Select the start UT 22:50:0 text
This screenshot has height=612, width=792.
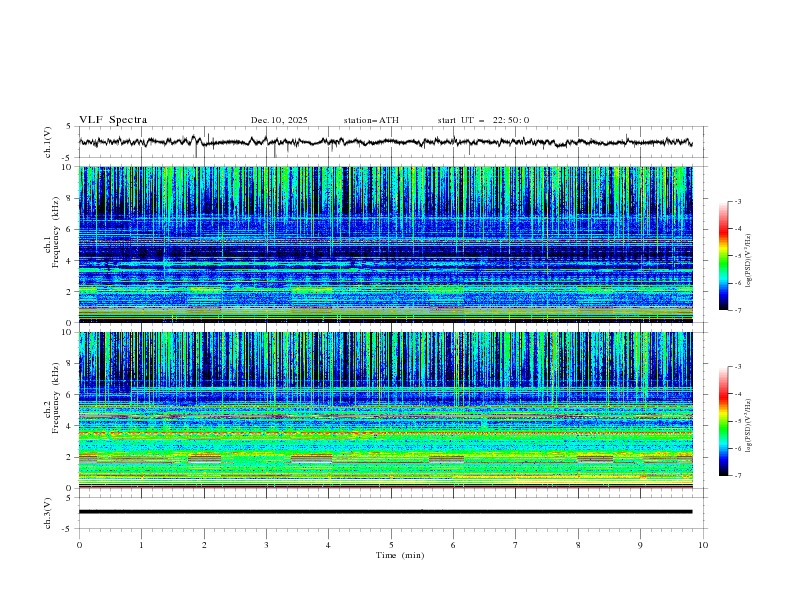pyautogui.click(x=483, y=120)
